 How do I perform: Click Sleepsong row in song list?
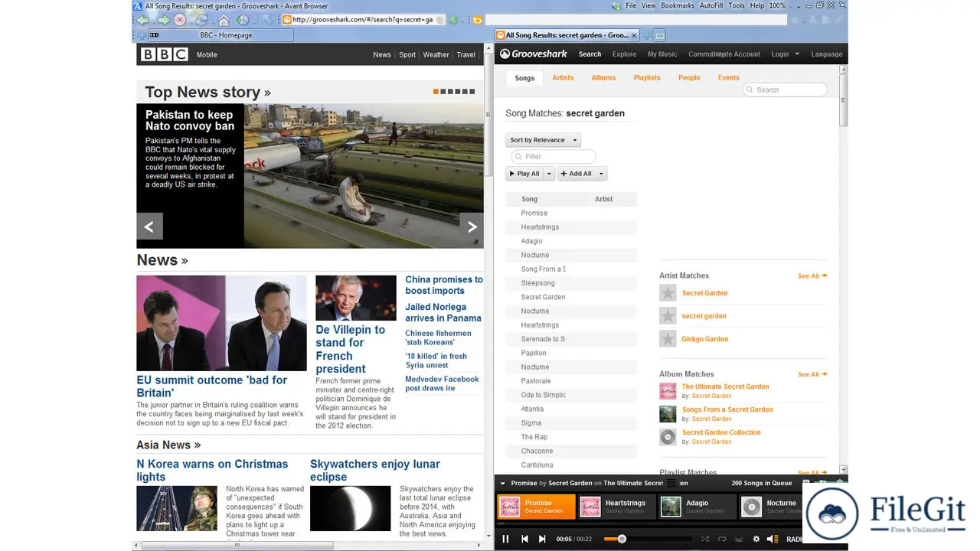(571, 283)
